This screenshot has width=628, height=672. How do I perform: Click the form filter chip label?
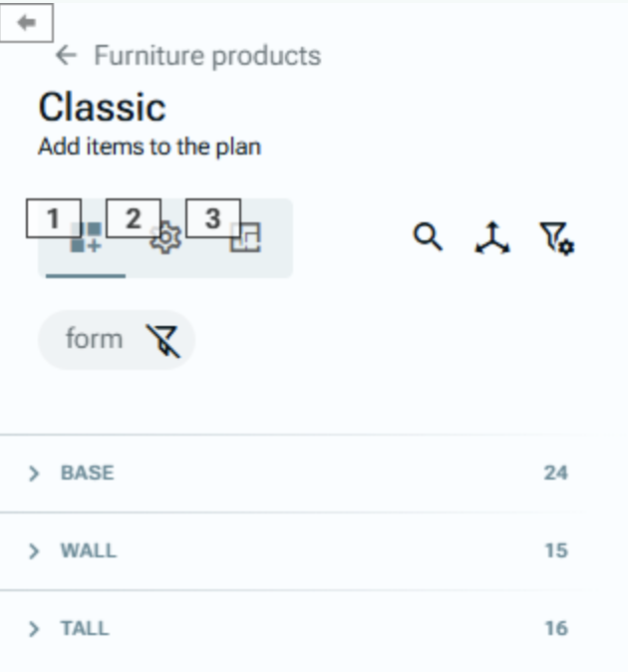(94, 340)
